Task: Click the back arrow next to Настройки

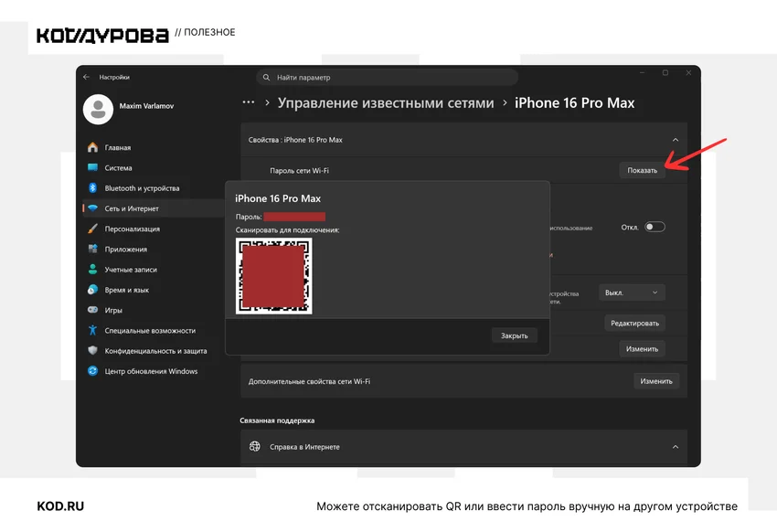Action: (86, 77)
